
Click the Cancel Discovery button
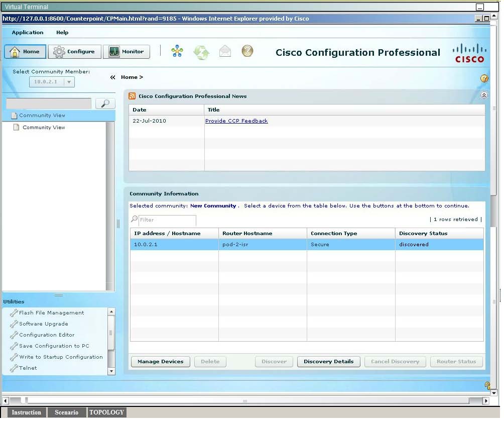click(x=395, y=362)
